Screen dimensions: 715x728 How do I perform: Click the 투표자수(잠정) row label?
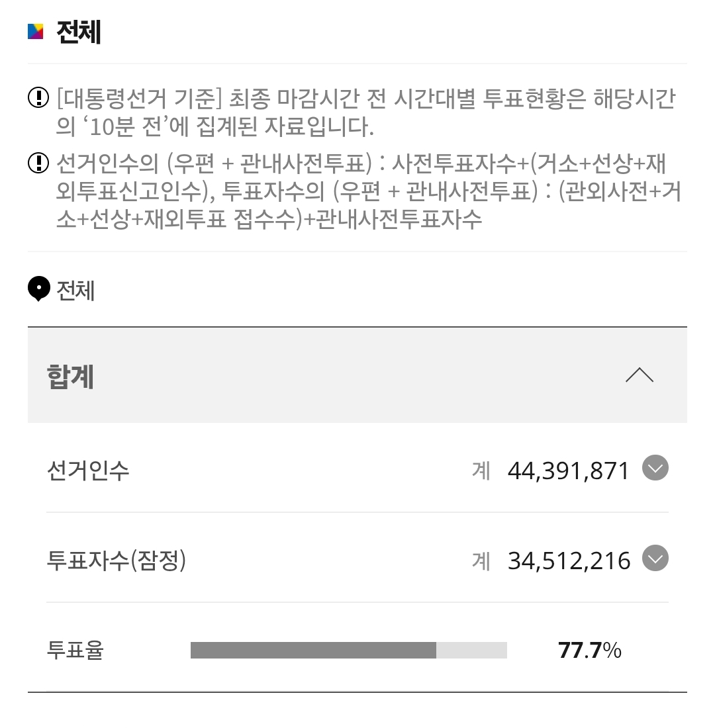(x=116, y=560)
